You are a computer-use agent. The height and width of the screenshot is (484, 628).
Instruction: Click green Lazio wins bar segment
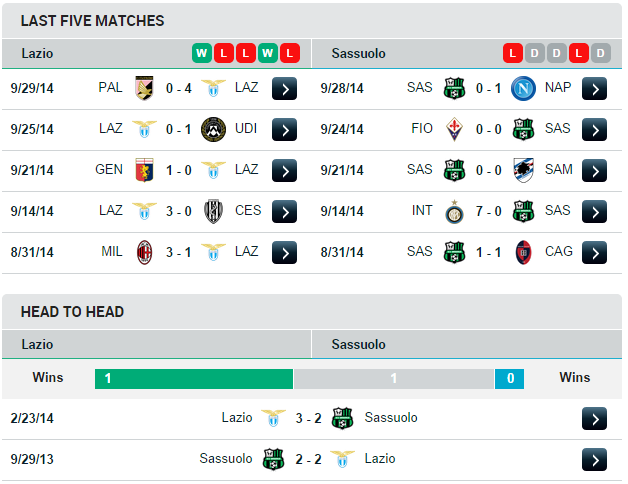[193, 379]
